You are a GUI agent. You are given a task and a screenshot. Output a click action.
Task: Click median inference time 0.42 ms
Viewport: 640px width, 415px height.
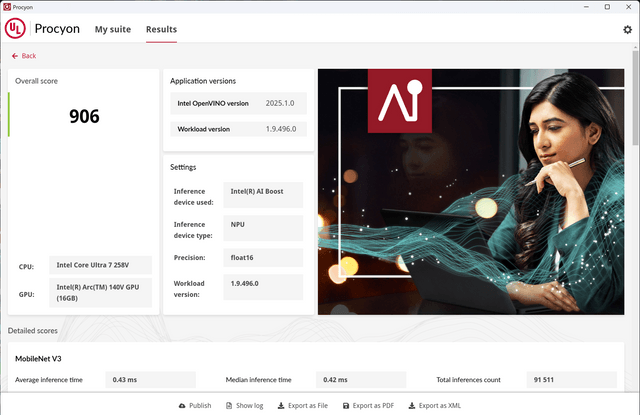click(361, 379)
